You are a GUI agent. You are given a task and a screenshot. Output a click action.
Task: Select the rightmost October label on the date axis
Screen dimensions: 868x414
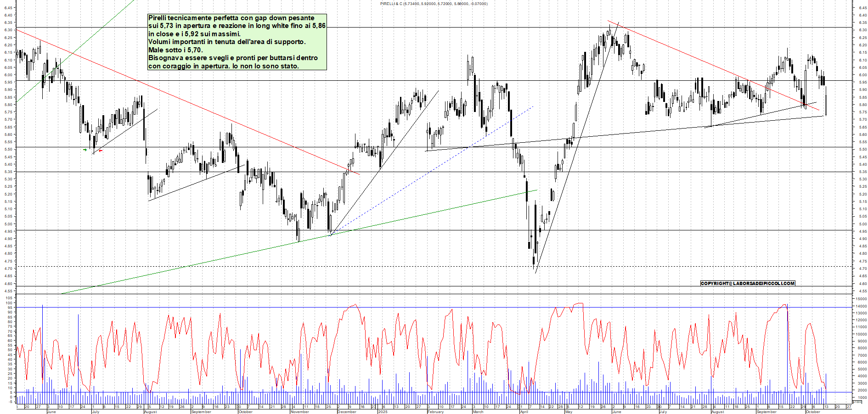[x=813, y=412]
